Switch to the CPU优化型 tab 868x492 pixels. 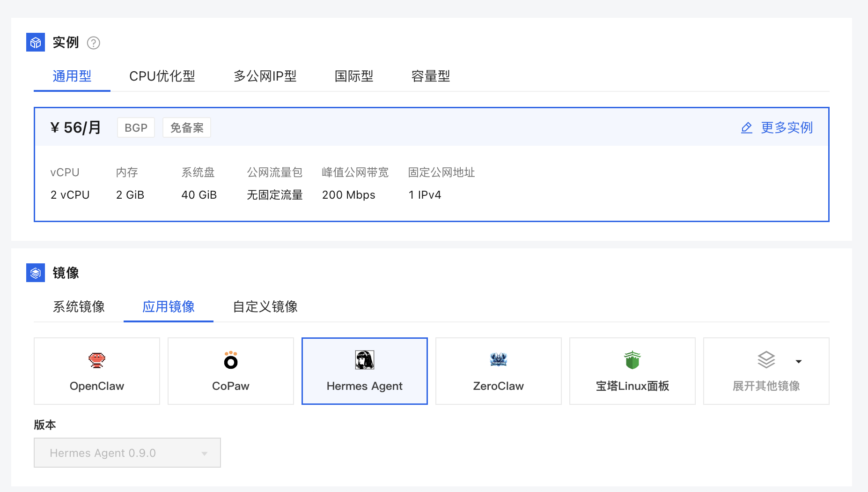[x=162, y=76]
